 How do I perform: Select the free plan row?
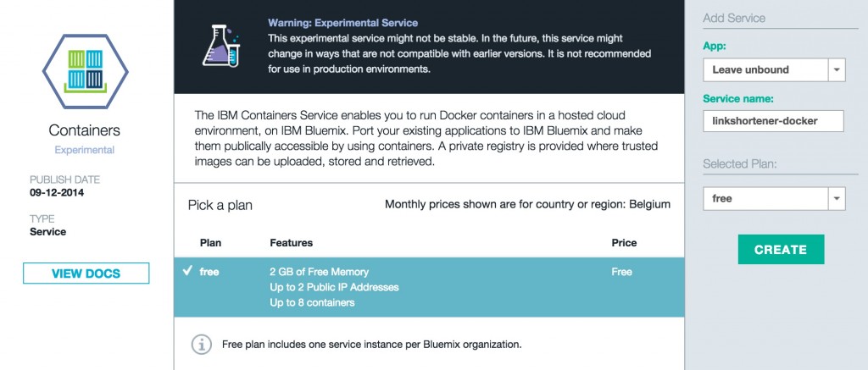[x=429, y=287]
